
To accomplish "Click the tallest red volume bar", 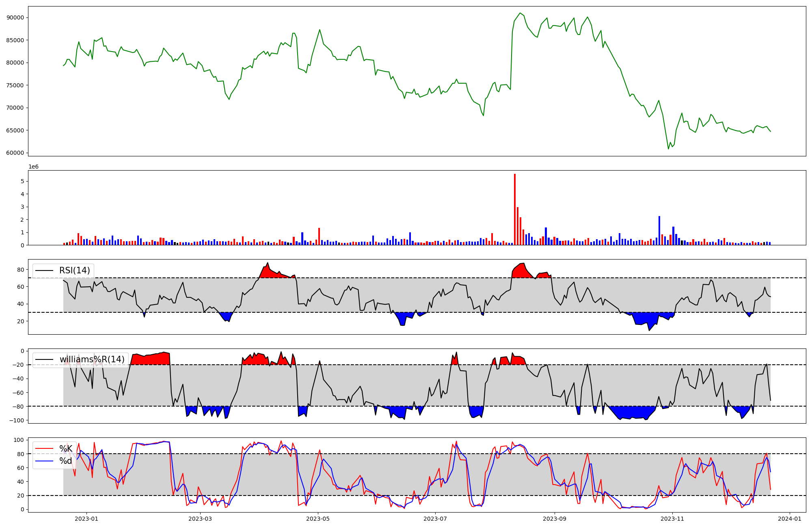I will (515, 209).
